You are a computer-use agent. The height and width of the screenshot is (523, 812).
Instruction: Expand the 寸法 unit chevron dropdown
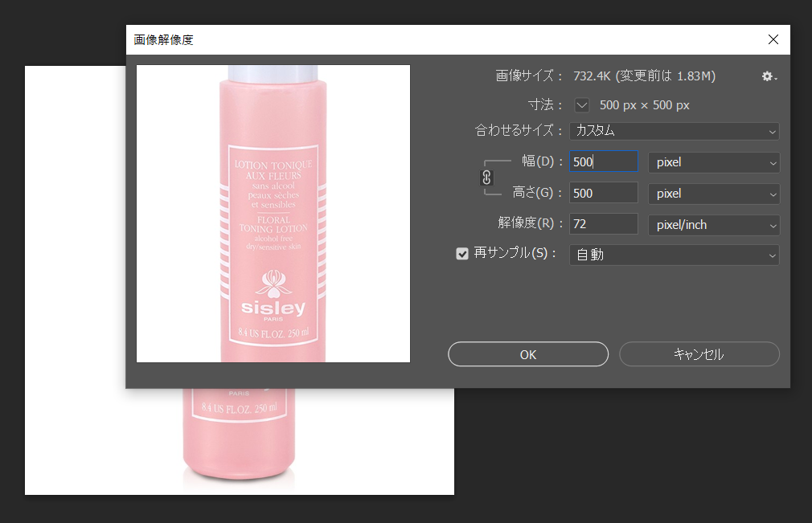tap(582, 105)
